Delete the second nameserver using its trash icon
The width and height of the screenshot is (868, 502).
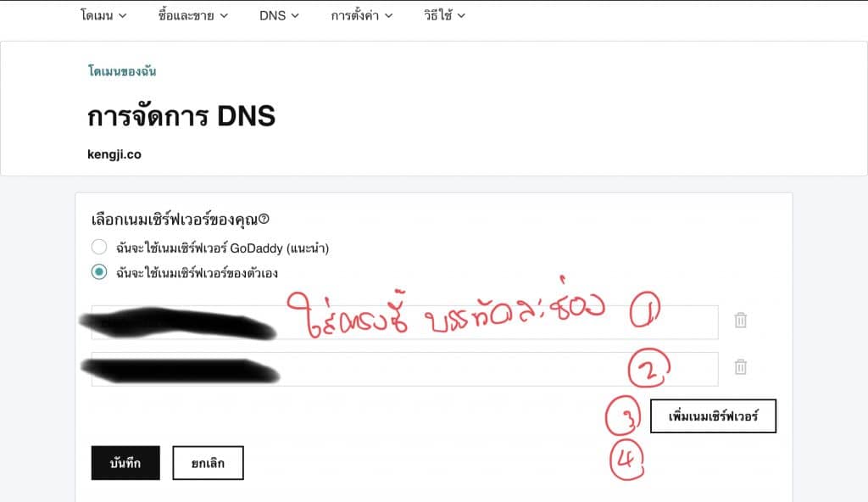(740, 367)
